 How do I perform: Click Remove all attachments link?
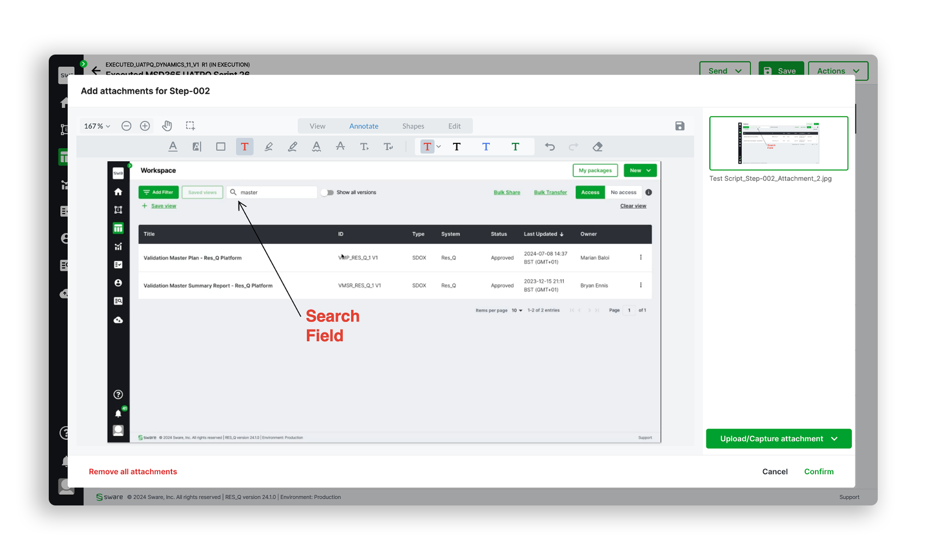point(134,471)
